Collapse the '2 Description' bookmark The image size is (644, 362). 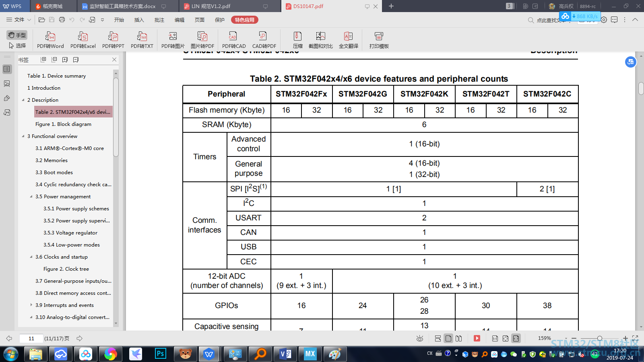point(23,100)
